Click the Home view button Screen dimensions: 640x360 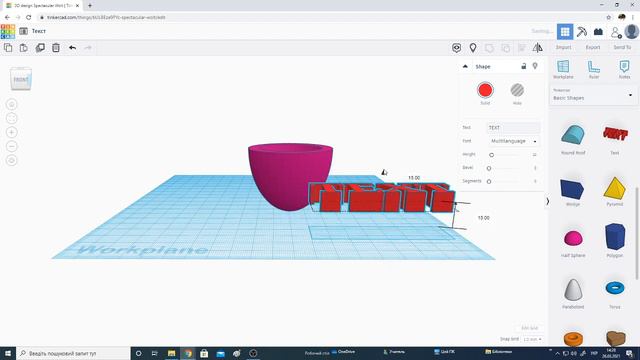[x=11, y=104]
